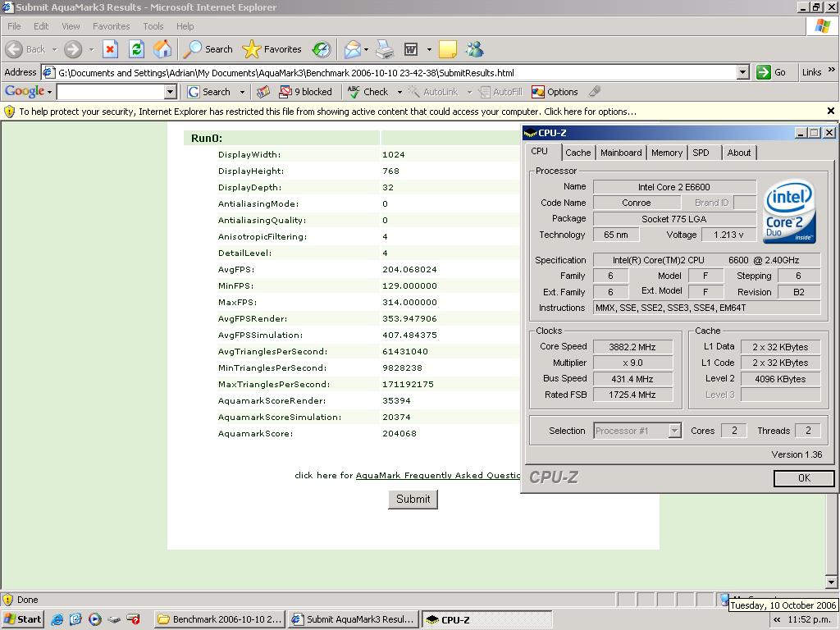Switch to the About tab in CPU-Z
The height and width of the screenshot is (630, 840).
(739, 153)
